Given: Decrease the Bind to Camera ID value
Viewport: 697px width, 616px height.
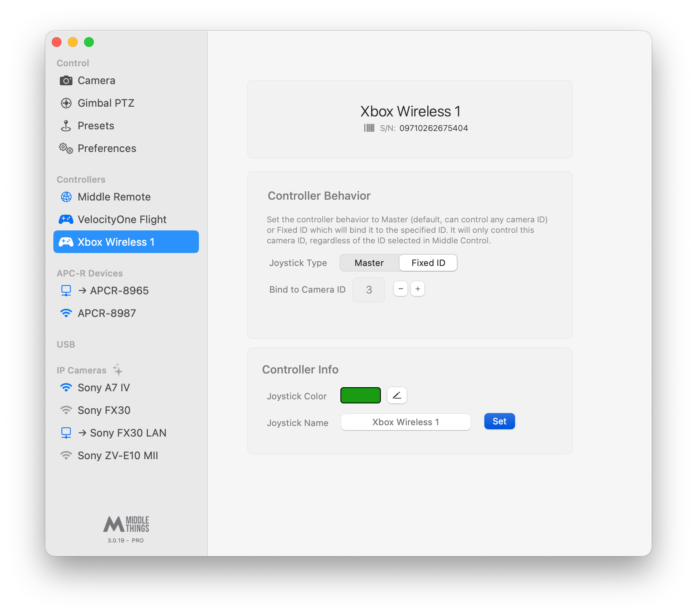Looking at the screenshot, I should tap(401, 289).
